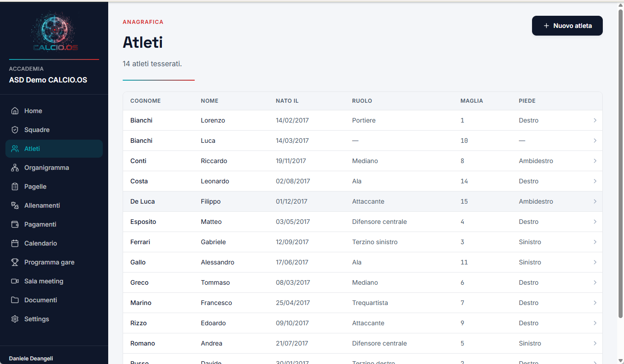Click scrollbar up arrow
Image resolution: width=624 pixels, height=364 pixels.
click(x=621, y=5)
